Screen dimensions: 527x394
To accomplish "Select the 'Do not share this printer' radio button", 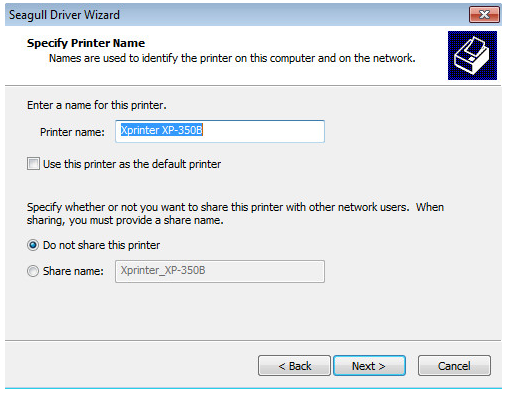I will tap(33, 245).
